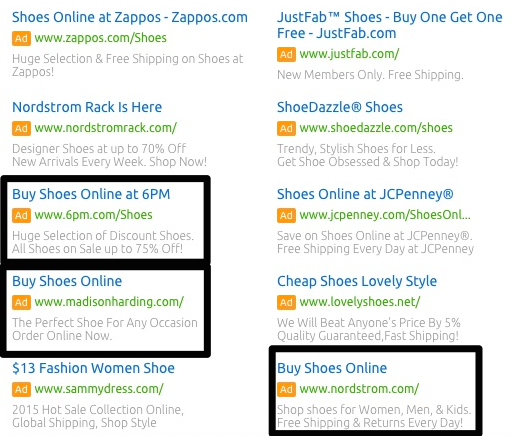Viewport: 513px width, 436px height.
Task: Open the 'Buy Shoes Online at 6PM' ad title
Action: tap(91, 194)
